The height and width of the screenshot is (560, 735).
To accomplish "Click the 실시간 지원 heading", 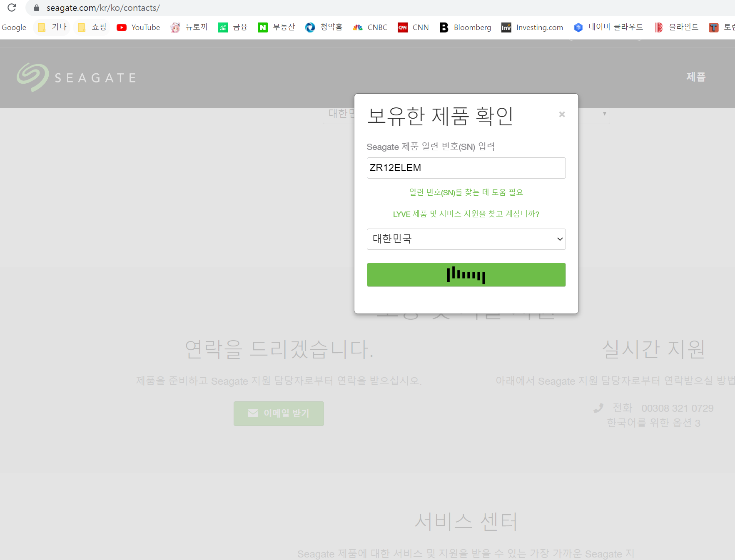I will (654, 349).
